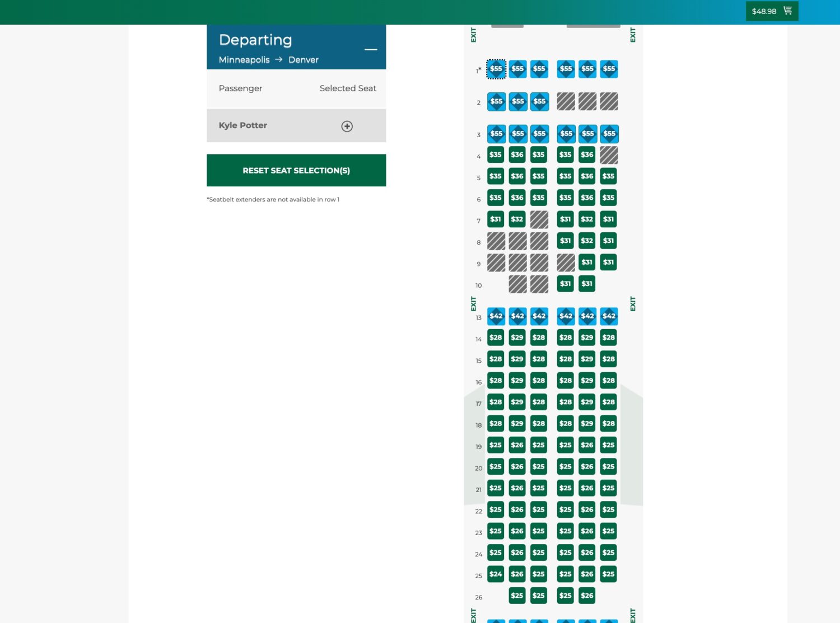Screen dimensions: 840x623
Task: Toggle a $28 seat in row 16
Action: (x=496, y=380)
